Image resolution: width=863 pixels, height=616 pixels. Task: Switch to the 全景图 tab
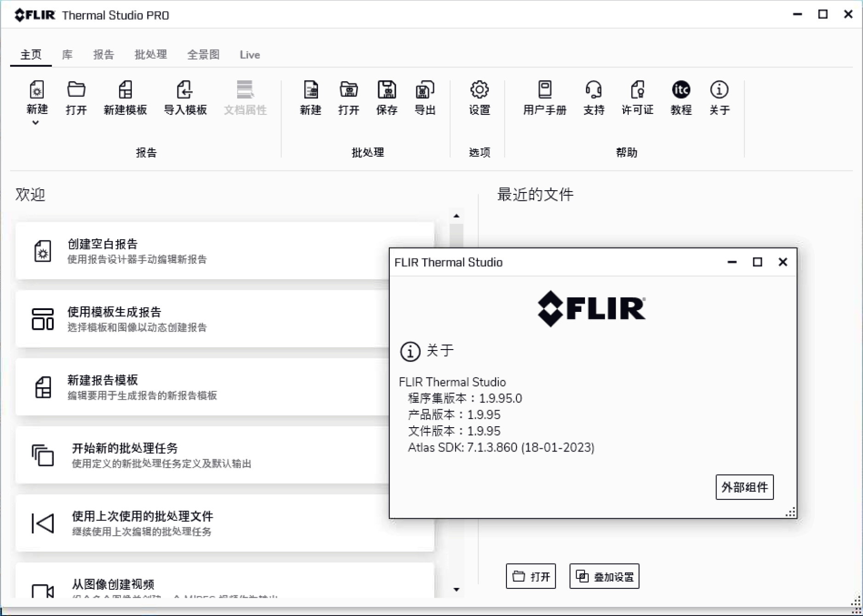[203, 55]
